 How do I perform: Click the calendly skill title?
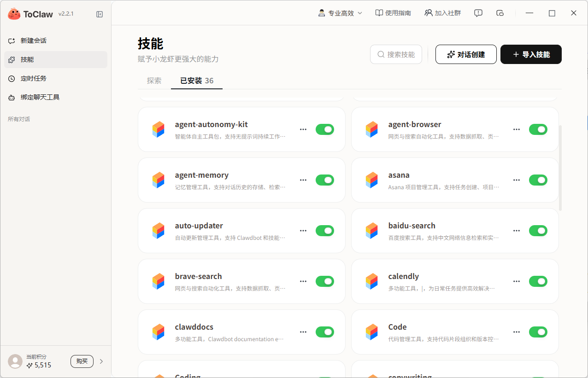404,276
